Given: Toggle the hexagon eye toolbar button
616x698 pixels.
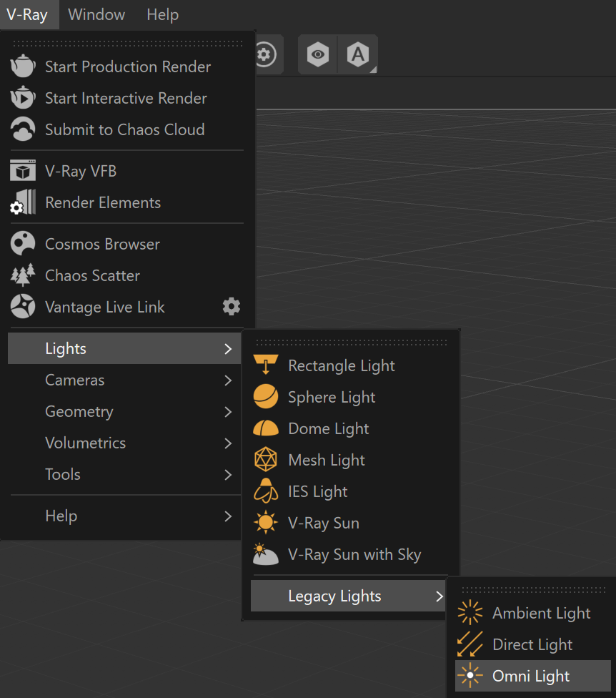Looking at the screenshot, I should 317,54.
